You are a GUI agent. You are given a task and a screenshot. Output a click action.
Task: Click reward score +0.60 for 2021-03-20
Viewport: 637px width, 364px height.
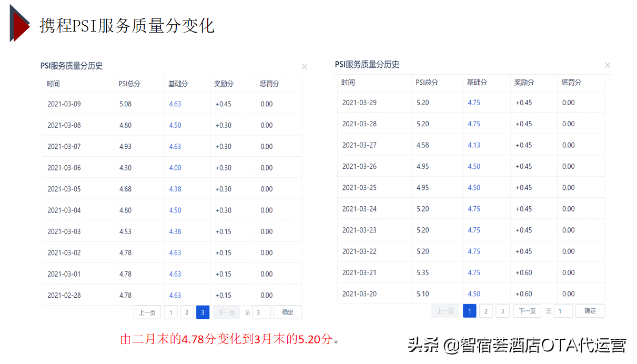[524, 294]
